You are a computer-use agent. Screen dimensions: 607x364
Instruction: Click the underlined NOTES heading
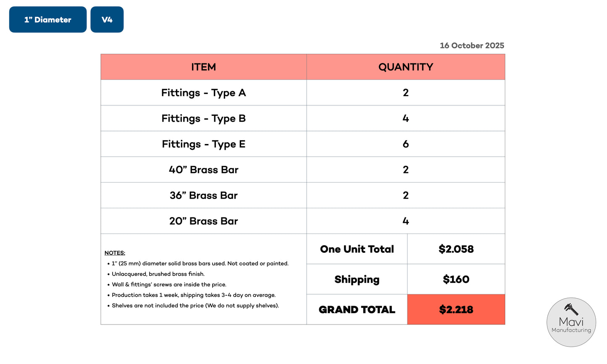[115, 253]
